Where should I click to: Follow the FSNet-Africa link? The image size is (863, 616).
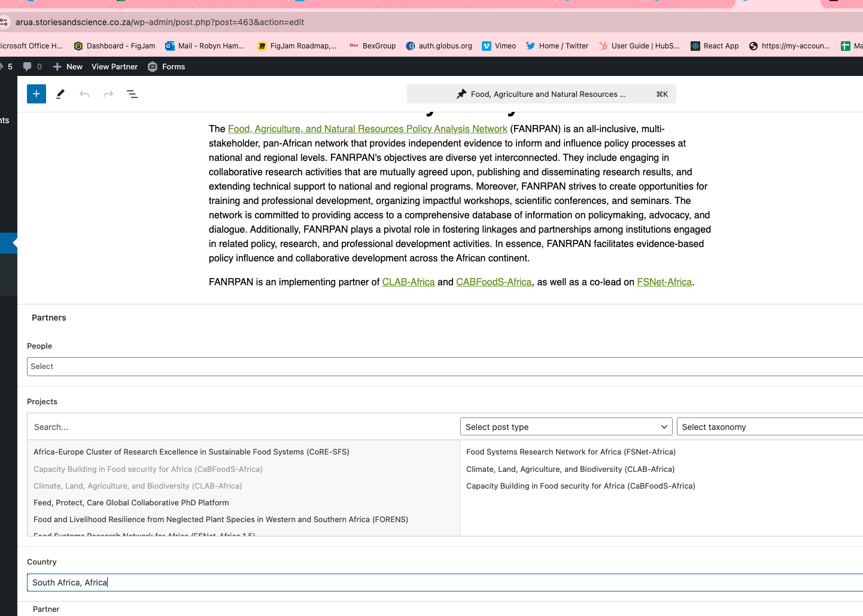point(664,282)
